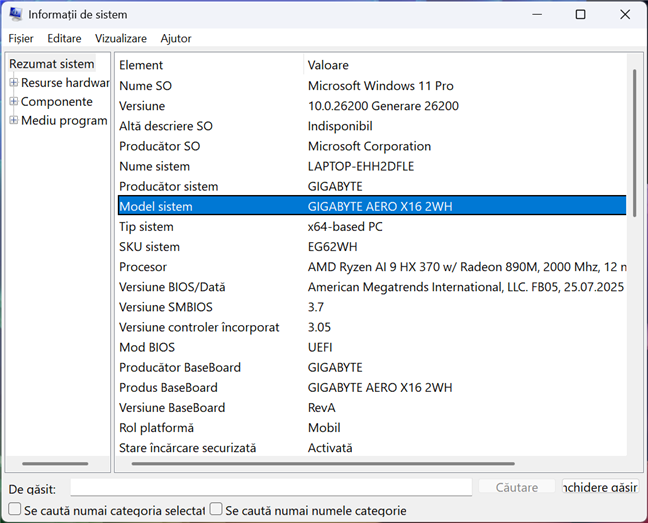Viewport: 648px width, 523px height.
Task: Click the value Microsoft Windows 11 Pro
Action: tap(381, 86)
